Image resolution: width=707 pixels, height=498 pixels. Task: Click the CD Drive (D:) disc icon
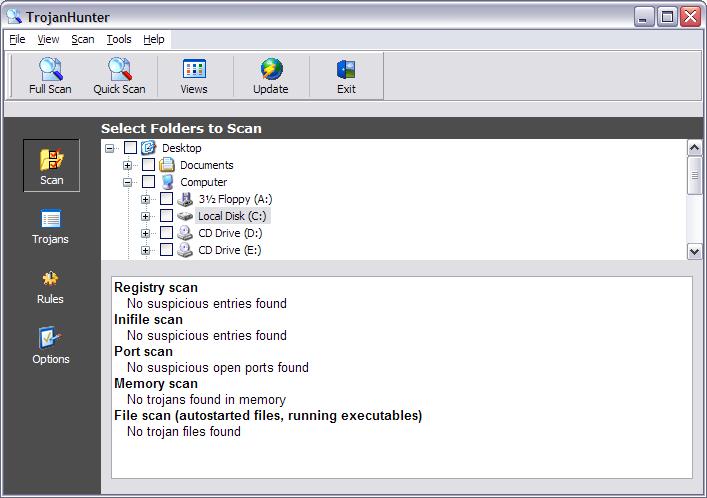pos(185,233)
